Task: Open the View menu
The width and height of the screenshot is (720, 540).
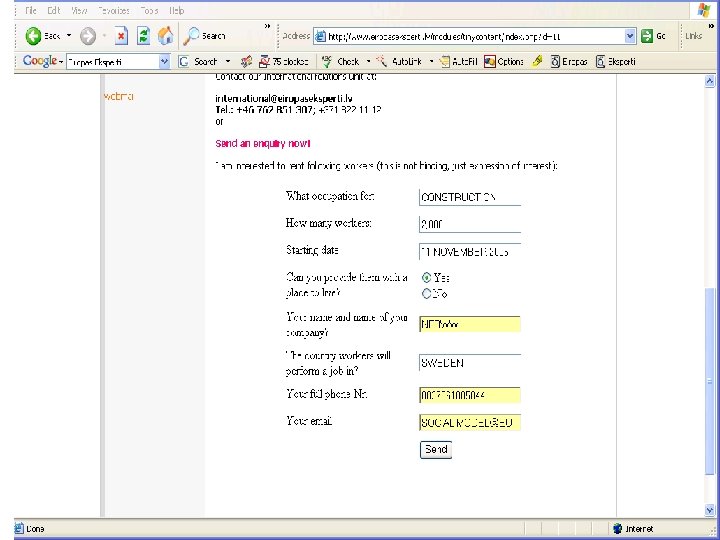Action: [79, 10]
